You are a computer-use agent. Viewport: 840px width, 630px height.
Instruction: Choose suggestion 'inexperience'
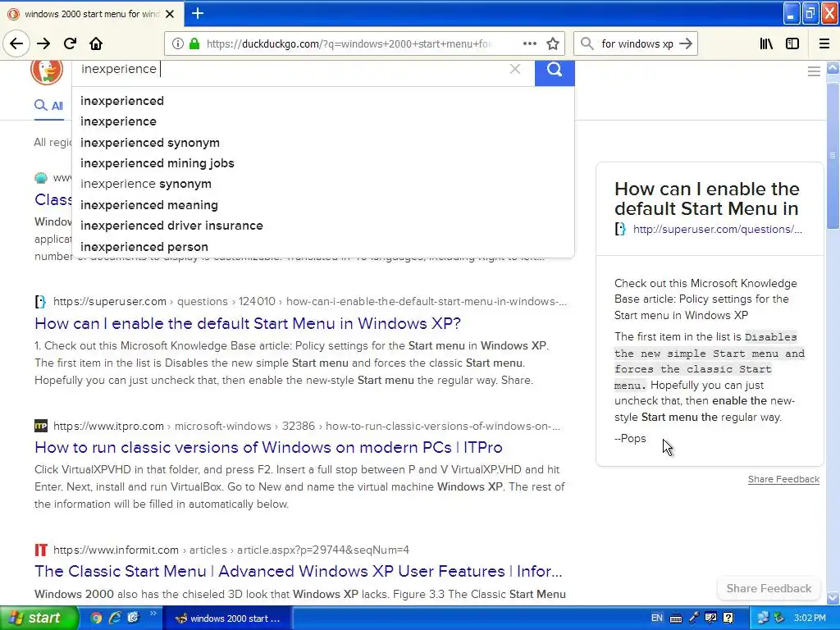click(322, 121)
